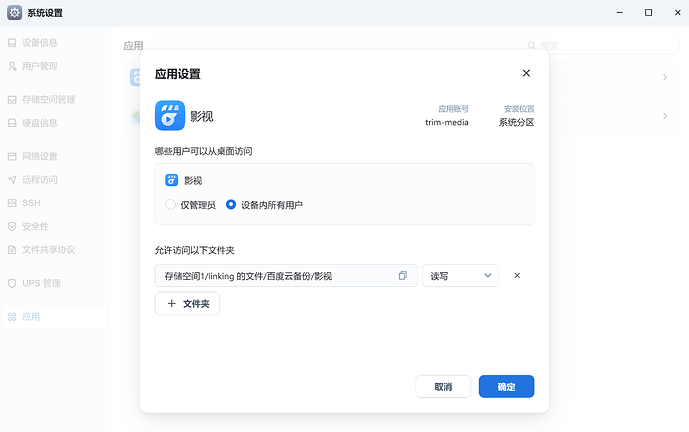
Task: Click the 取消 button
Action: pos(443,387)
